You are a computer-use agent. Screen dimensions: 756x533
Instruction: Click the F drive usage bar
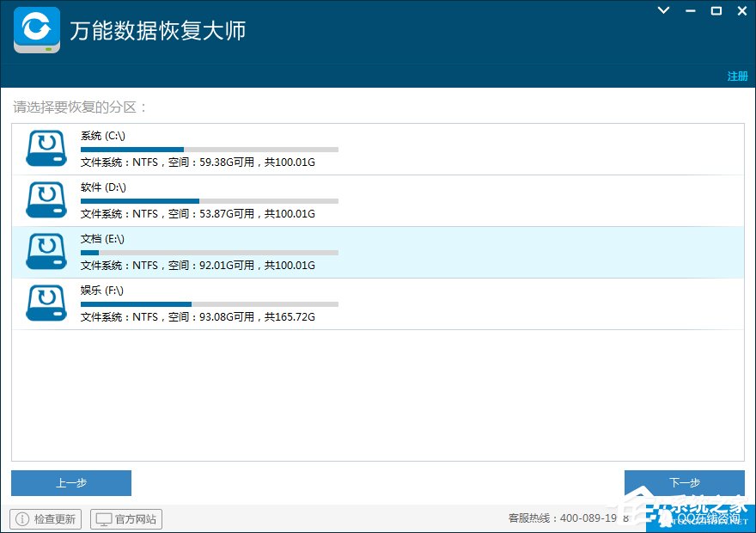[209, 304]
